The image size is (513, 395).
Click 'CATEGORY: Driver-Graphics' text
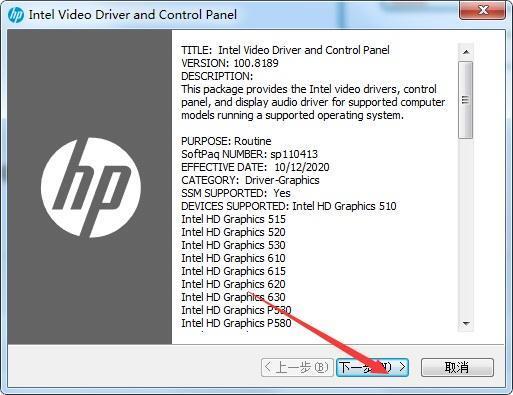(x=250, y=180)
